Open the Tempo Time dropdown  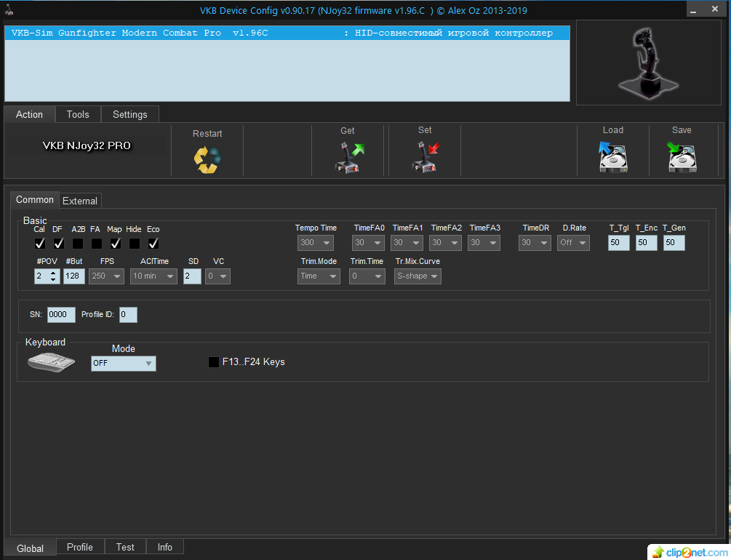316,242
